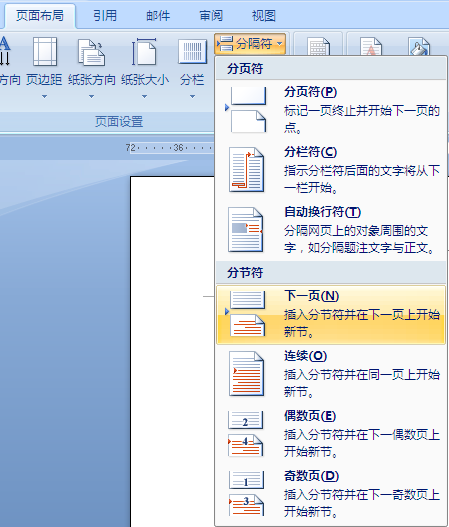Image resolution: width=449 pixels, height=527 pixels.
Task: Click the 页面设置 group label
Action: click(x=119, y=122)
